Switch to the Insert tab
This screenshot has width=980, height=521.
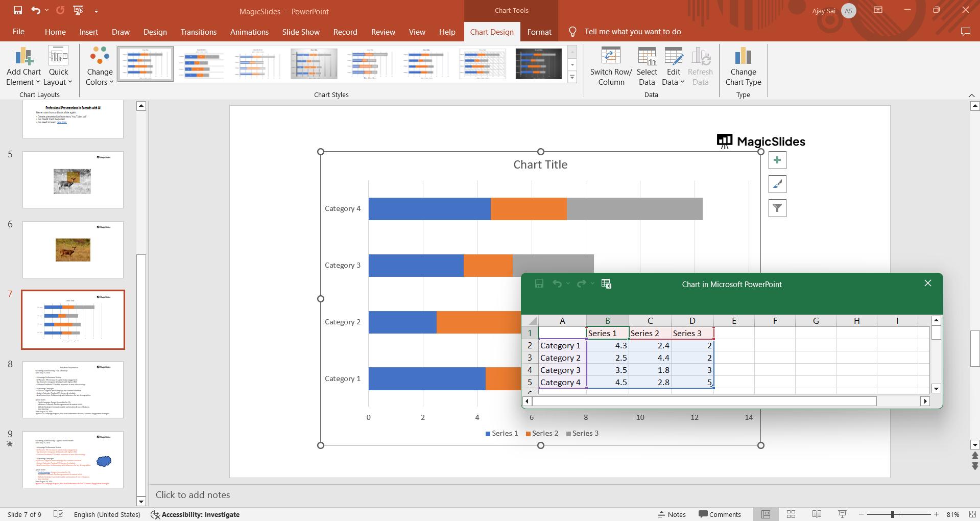tap(88, 32)
